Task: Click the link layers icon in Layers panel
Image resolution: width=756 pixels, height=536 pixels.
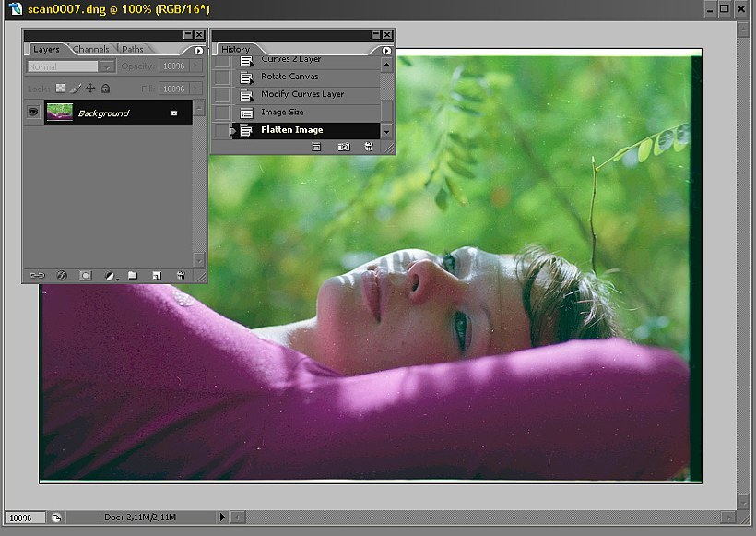Action: coord(38,275)
